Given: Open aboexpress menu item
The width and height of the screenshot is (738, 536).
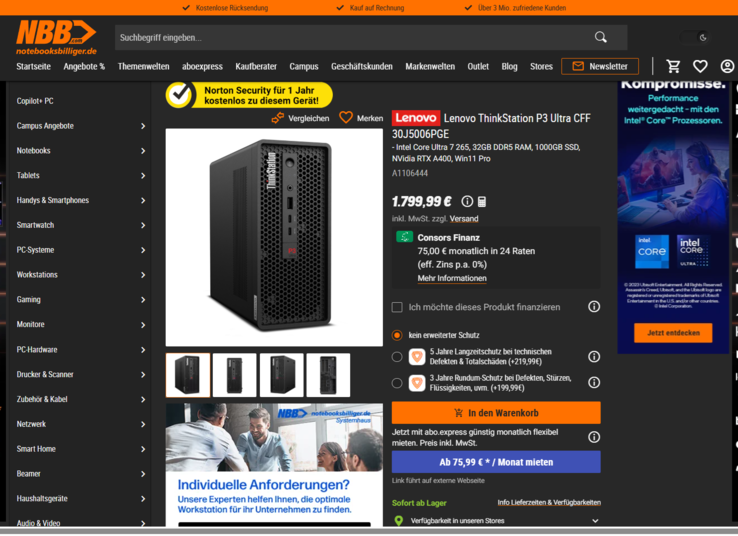Looking at the screenshot, I should (202, 66).
